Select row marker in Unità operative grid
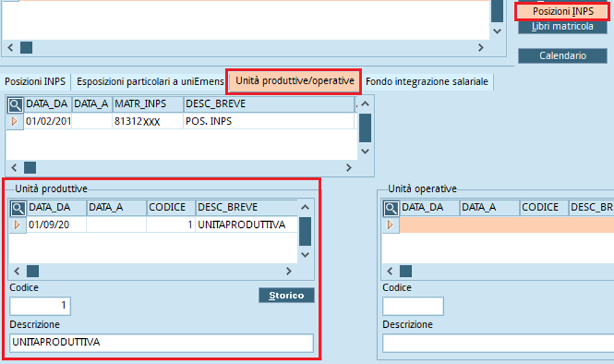The height and width of the screenshot is (364, 614). 391,225
